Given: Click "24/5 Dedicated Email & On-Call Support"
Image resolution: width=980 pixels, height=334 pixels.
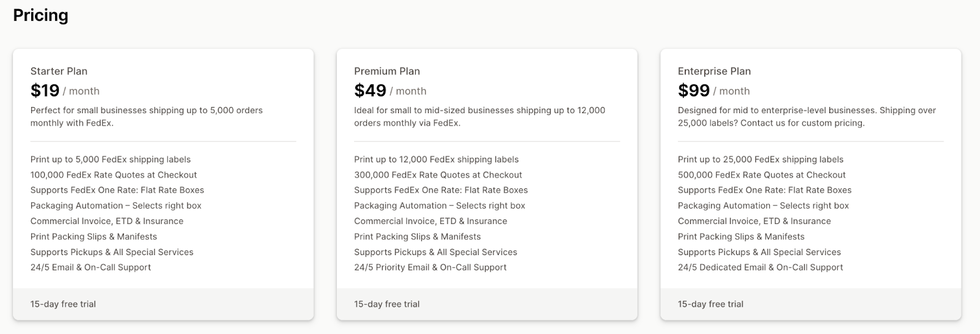Looking at the screenshot, I should coord(760,267).
